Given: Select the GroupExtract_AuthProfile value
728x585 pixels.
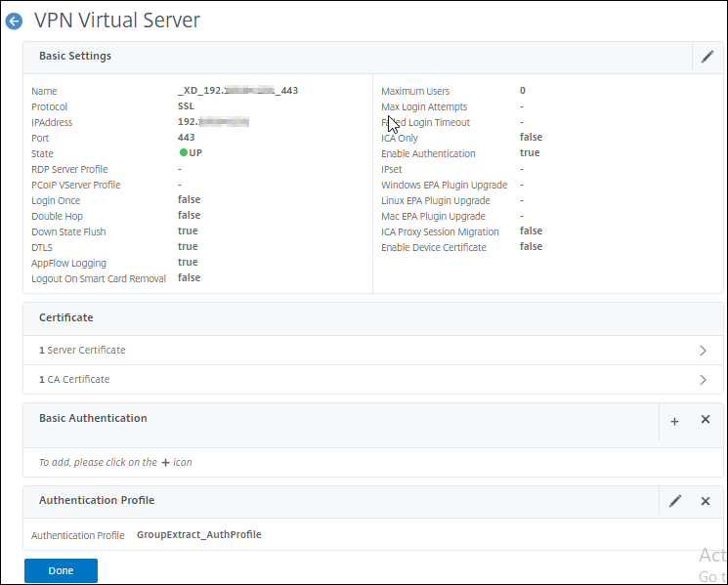Looking at the screenshot, I should click(x=198, y=534).
